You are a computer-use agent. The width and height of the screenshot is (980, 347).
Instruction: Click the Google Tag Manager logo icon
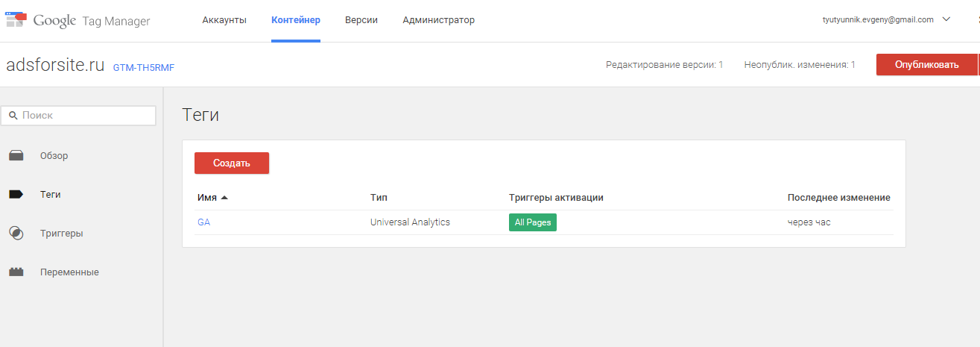coord(16,20)
